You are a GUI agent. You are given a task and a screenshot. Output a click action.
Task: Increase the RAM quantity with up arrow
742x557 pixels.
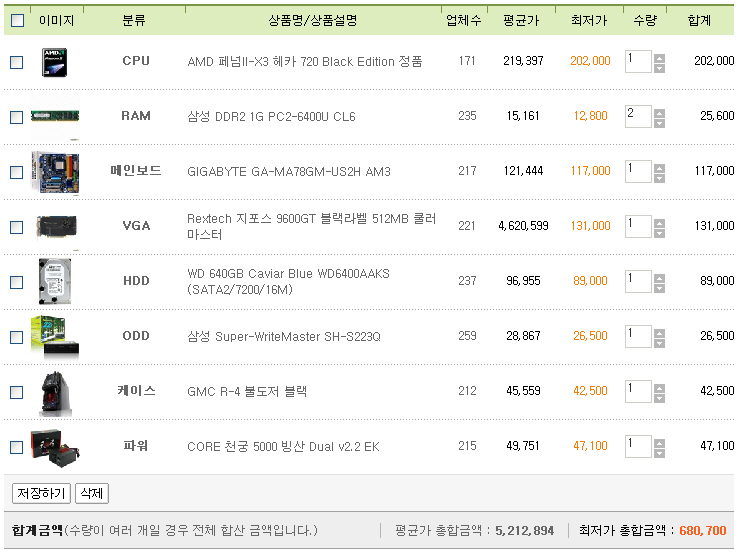click(659, 112)
